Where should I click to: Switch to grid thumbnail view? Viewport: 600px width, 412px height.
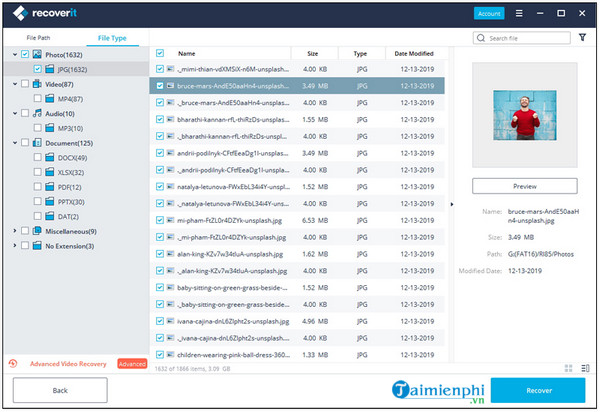click(569, 369)
